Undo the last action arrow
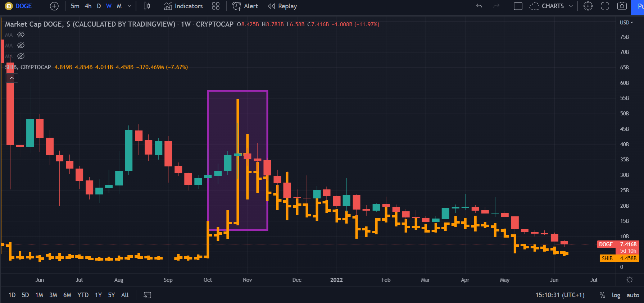 pyautogui.click(x=479, y=6)
